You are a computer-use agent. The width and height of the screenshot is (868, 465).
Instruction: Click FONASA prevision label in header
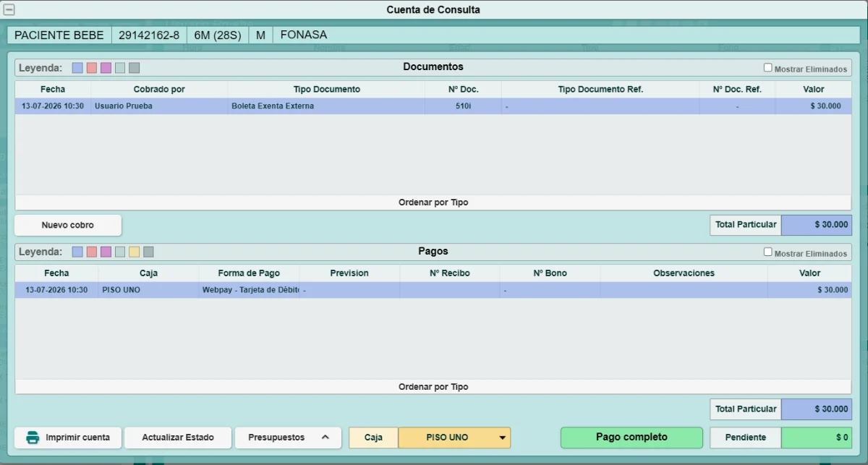tap(304, 35)
